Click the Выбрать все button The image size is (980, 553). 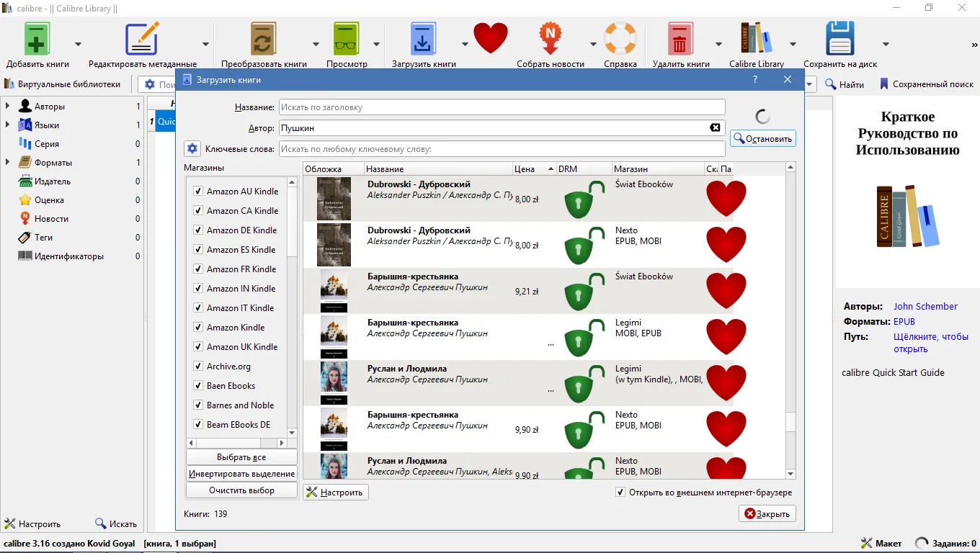[241, 457]
